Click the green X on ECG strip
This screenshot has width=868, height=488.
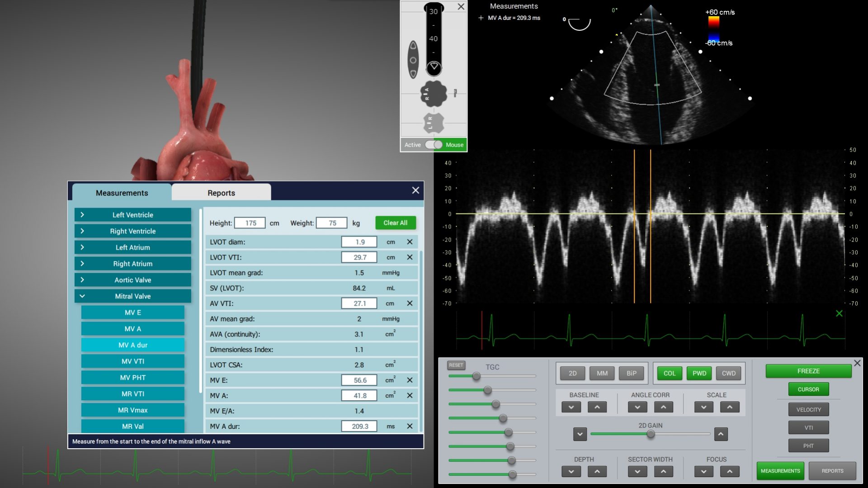click(839, 313)
